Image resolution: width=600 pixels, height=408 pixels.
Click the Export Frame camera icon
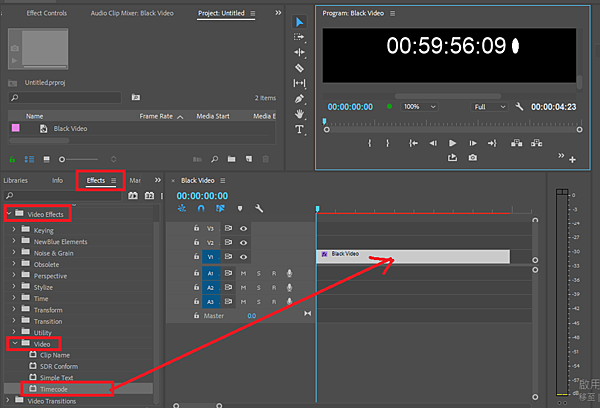[472, 157]
